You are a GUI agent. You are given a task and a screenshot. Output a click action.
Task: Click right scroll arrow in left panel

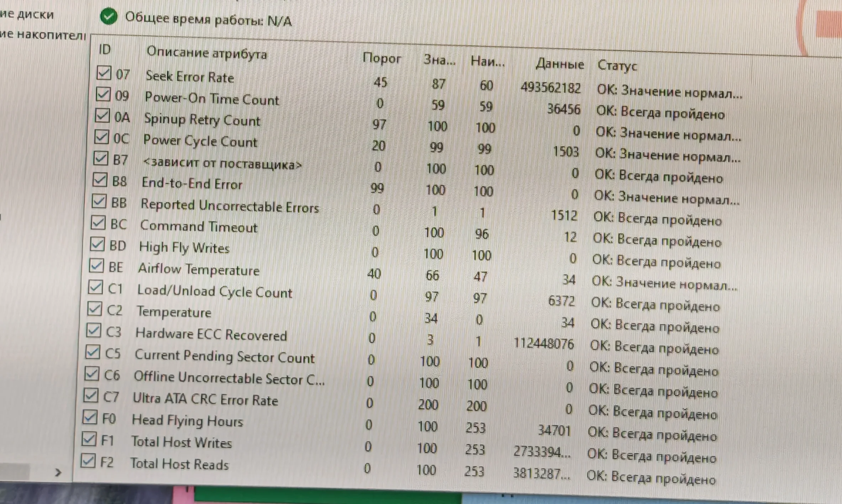(58, 473)
